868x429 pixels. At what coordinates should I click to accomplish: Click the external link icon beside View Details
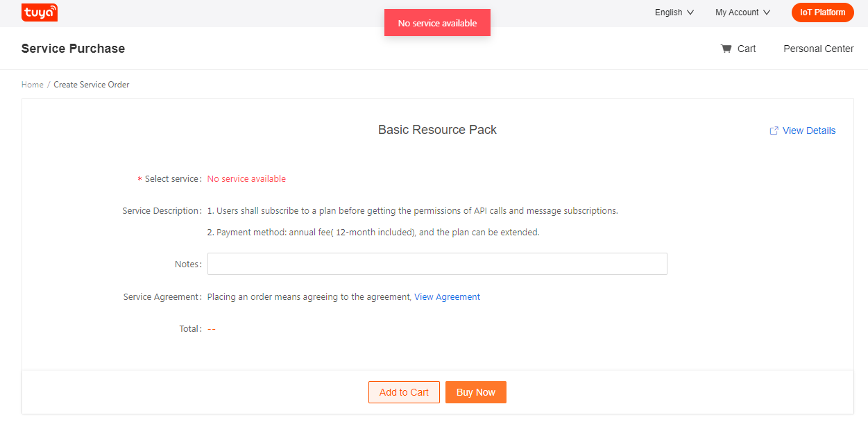tap(774, 131)
